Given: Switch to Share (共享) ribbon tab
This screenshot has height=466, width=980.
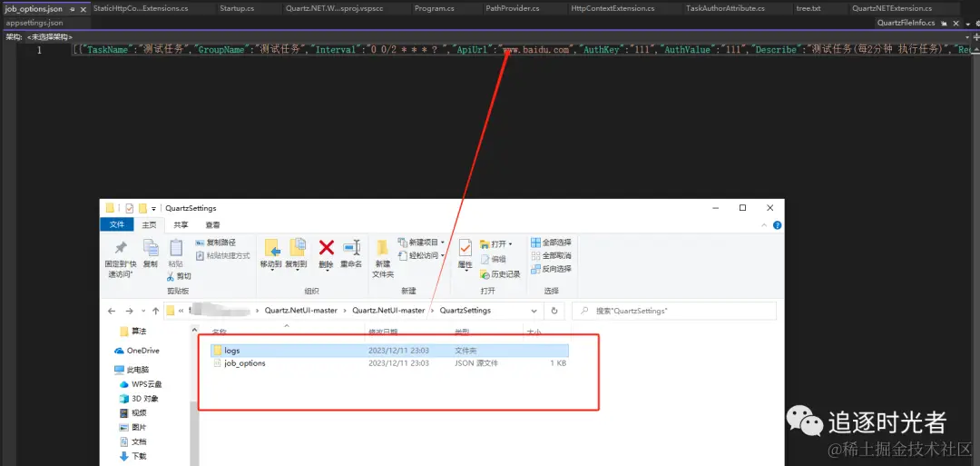Looking at the screenshot, I should [x=181, y=224].
